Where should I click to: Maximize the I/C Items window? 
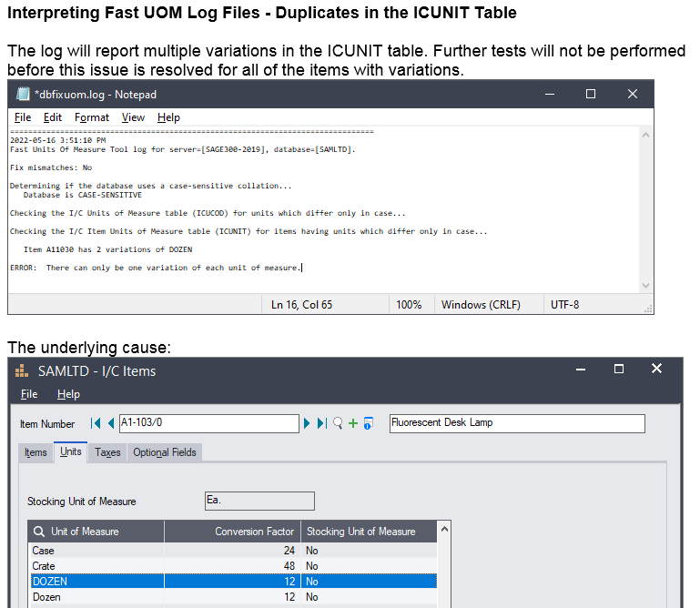(x=619, y=370)
